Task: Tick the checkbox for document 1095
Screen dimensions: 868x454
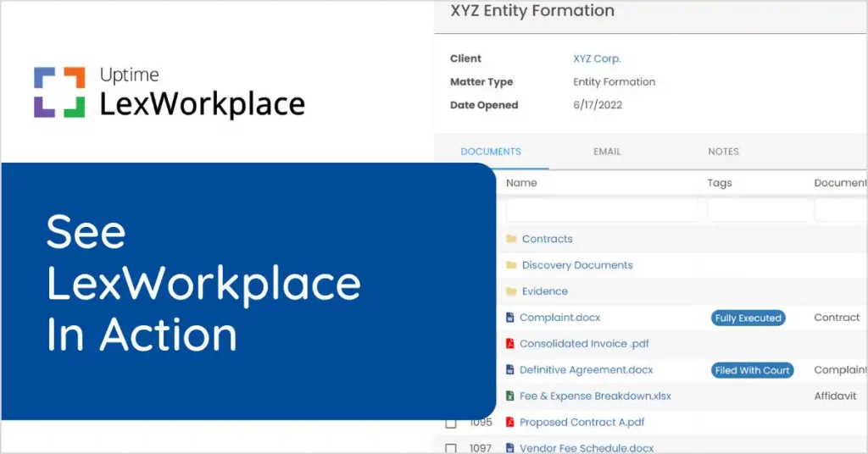Action: (x=451, y=423)
